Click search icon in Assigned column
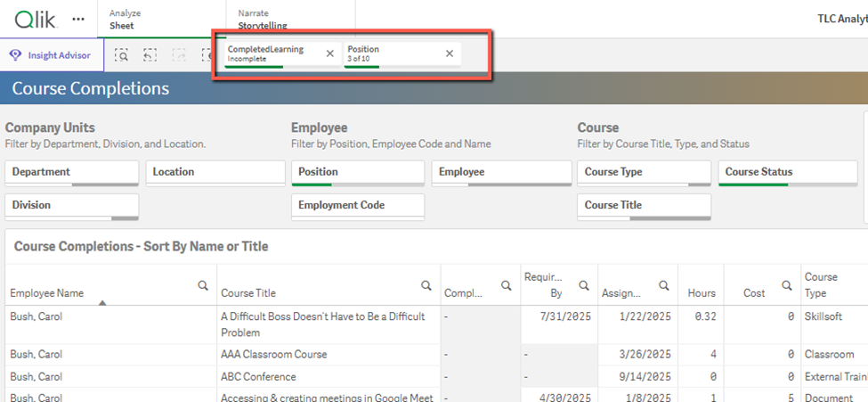 (x=663, y=285)
